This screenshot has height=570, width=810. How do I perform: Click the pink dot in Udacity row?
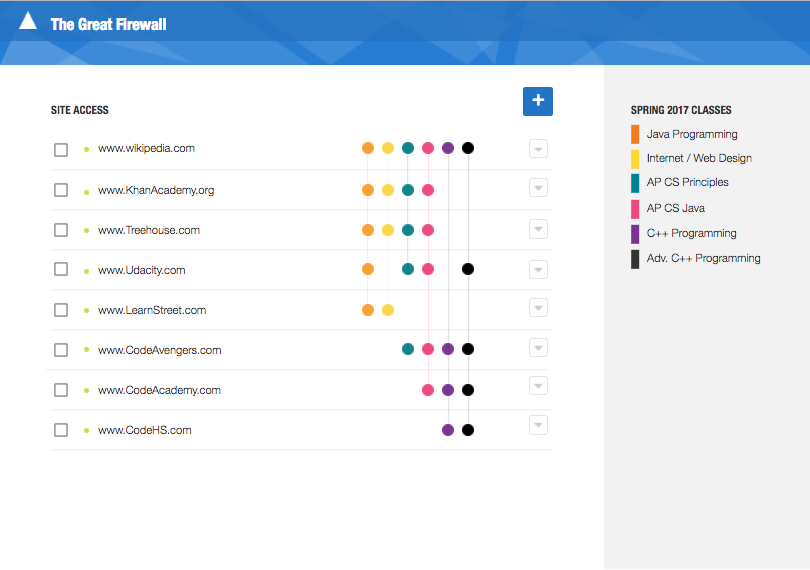coord(428,269)
